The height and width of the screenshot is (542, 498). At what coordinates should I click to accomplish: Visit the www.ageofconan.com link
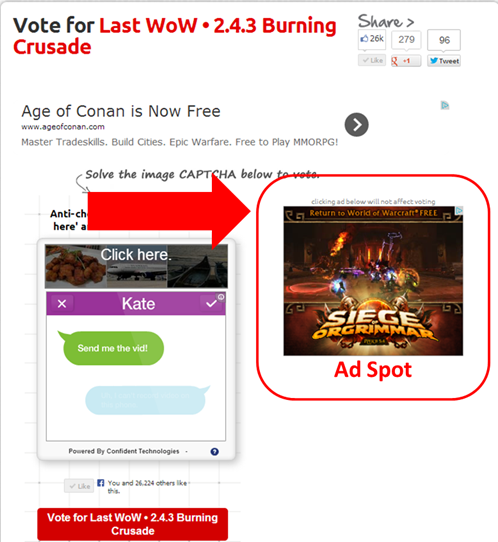point(63,127)
